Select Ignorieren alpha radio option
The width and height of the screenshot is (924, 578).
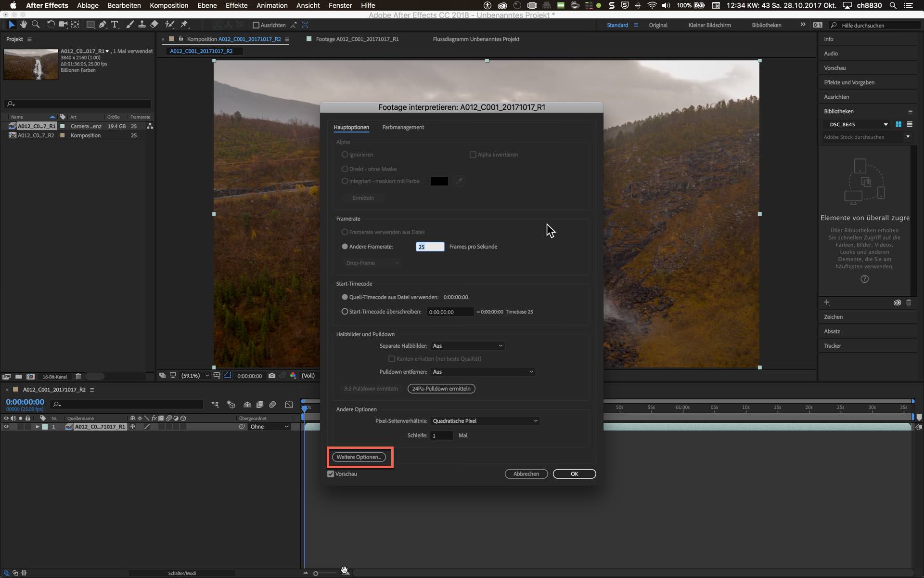[x=345, y=155]
